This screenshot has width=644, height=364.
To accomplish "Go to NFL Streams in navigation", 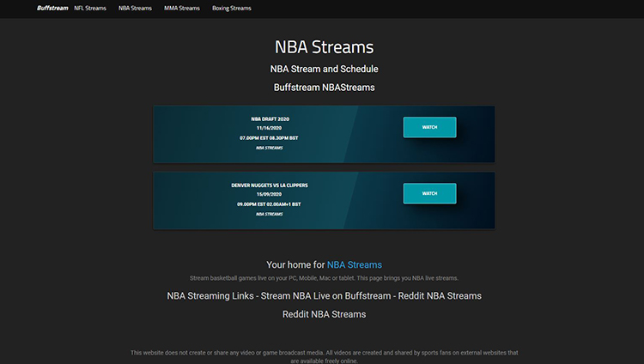I will (90, 9).
